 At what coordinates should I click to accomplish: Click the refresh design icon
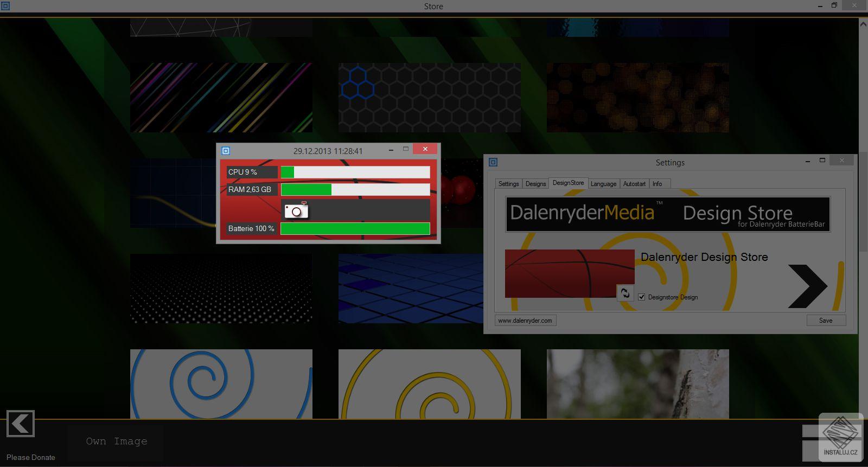[625, 293]
